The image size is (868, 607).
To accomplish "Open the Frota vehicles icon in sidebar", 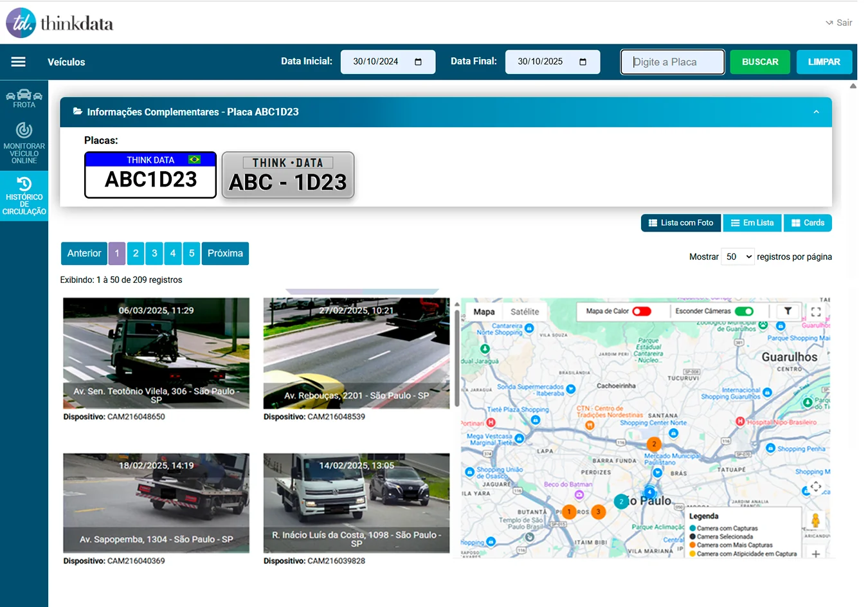I will click(x=24, y=98).
